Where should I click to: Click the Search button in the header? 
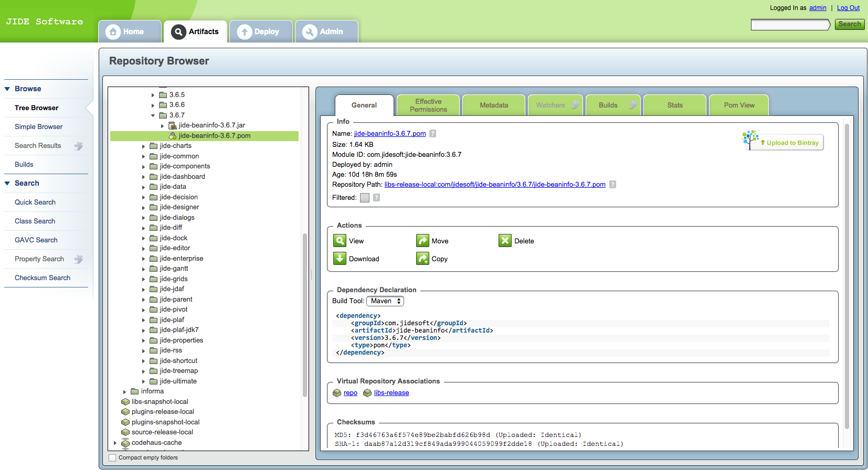(850, 24)
